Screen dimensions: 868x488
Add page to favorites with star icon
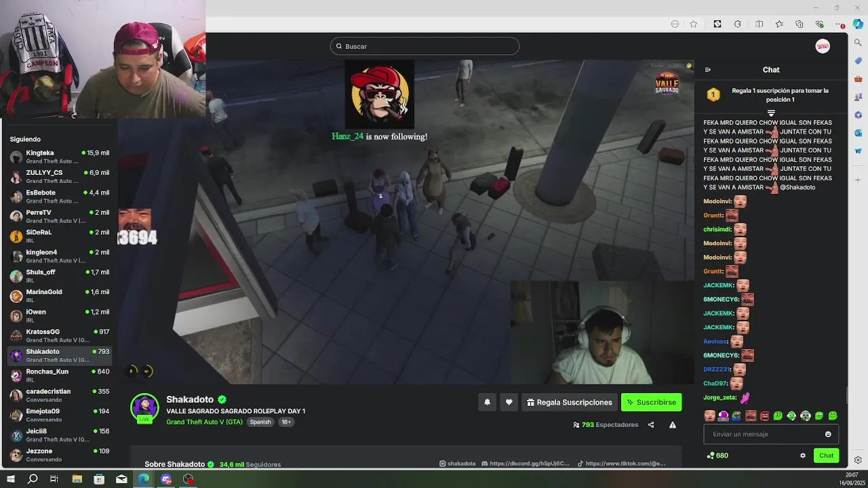coord(694,24)
